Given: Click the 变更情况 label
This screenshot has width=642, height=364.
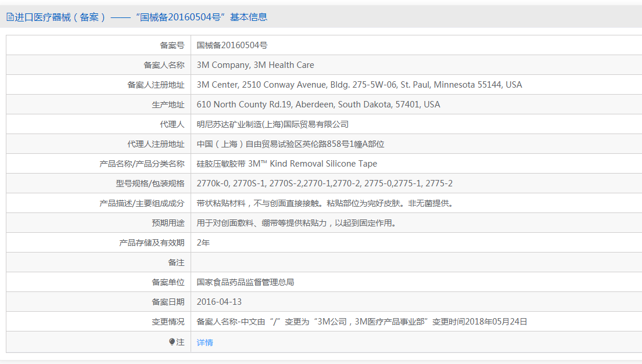Looking at the screenshot, I should (168, 322).
